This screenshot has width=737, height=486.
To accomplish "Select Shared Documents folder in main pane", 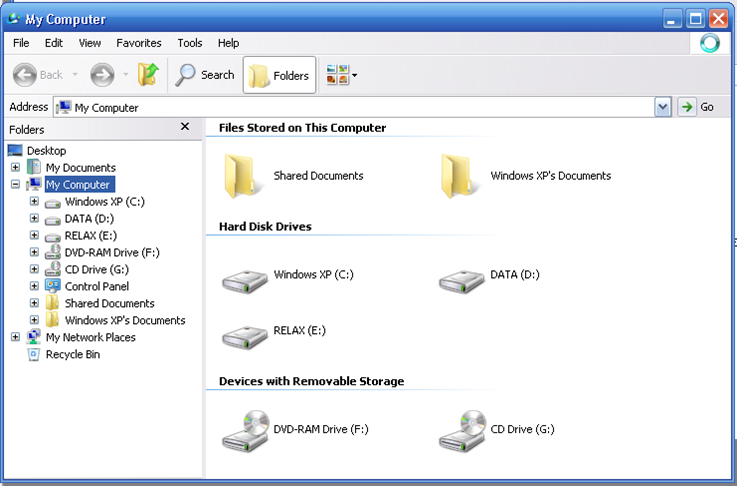I will click(x=242, y=176).
